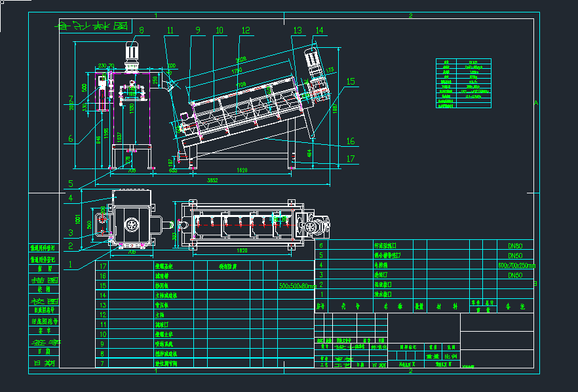578x392 pixels.
Task: Click row number 7 cell in parts list
Action: (103, 363)
